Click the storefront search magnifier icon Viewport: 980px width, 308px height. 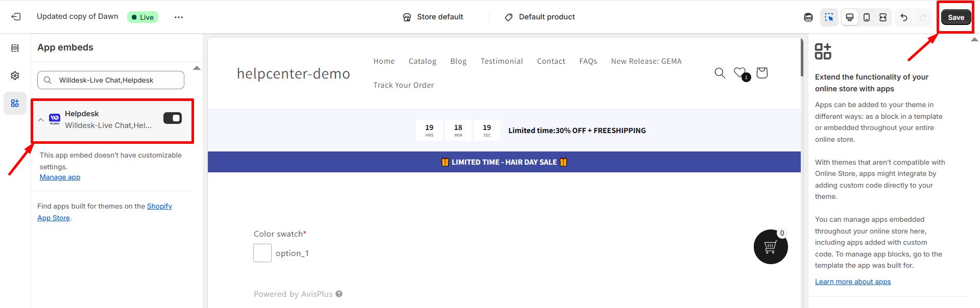(720, 73)
